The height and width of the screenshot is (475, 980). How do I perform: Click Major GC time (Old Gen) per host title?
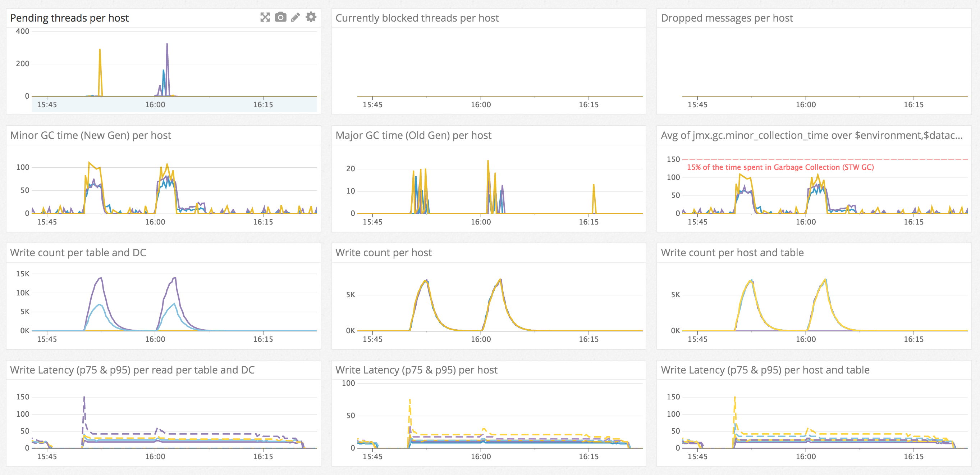[x=413, y=135]
